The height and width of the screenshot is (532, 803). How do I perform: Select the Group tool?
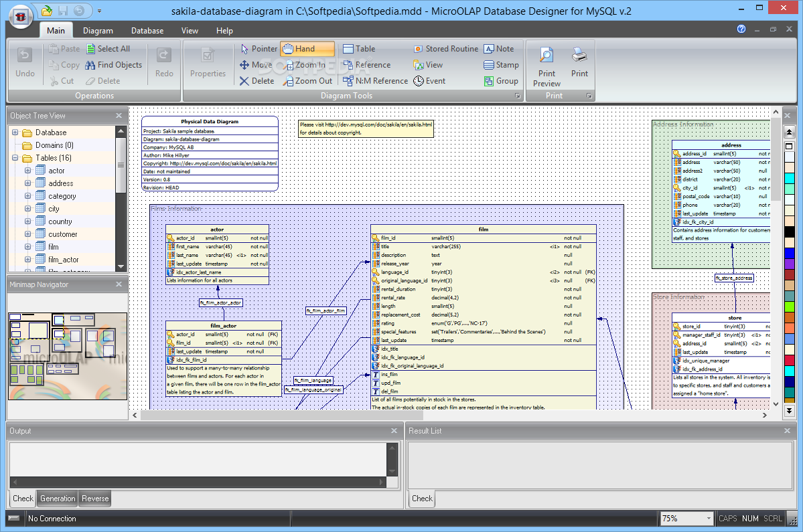pos(501,81)
